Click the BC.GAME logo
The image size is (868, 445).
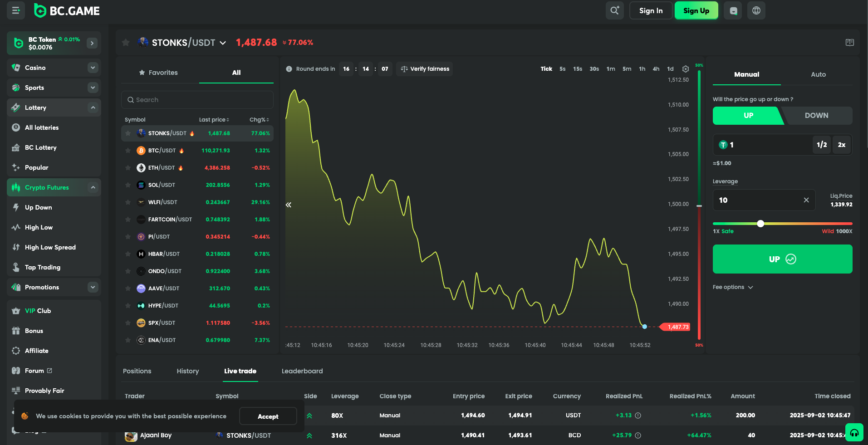(x=67, y=11)
